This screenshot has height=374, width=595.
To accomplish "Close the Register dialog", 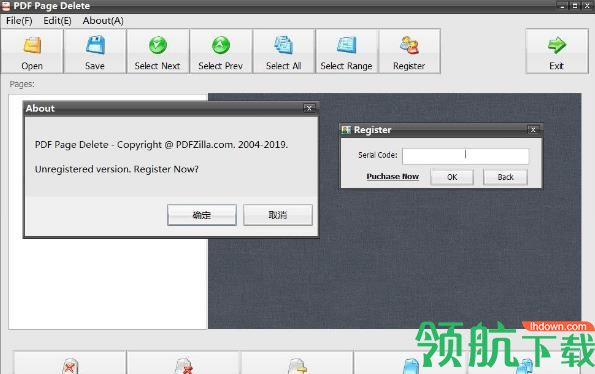I will point(533,130).
